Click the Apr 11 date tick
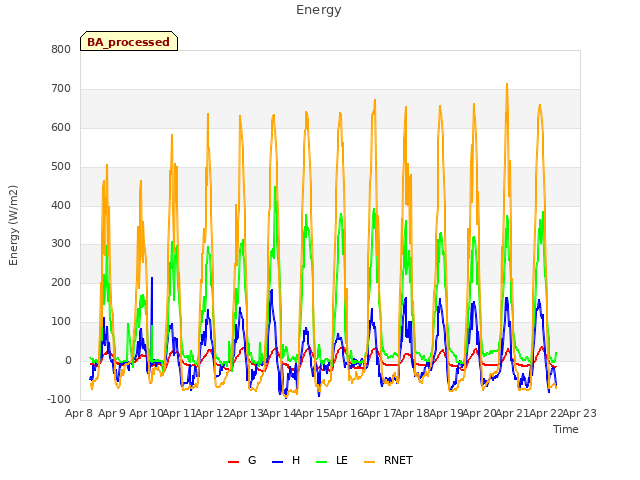This screenshot has width=640, height=480. (x=179, y=413)
